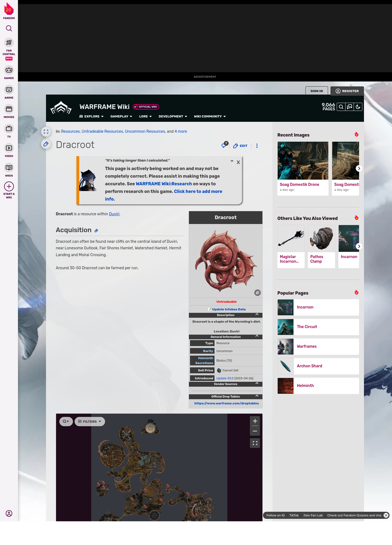Open the Pathos Clamp card
The image size is (392, 545).
[x=321, y=246]
